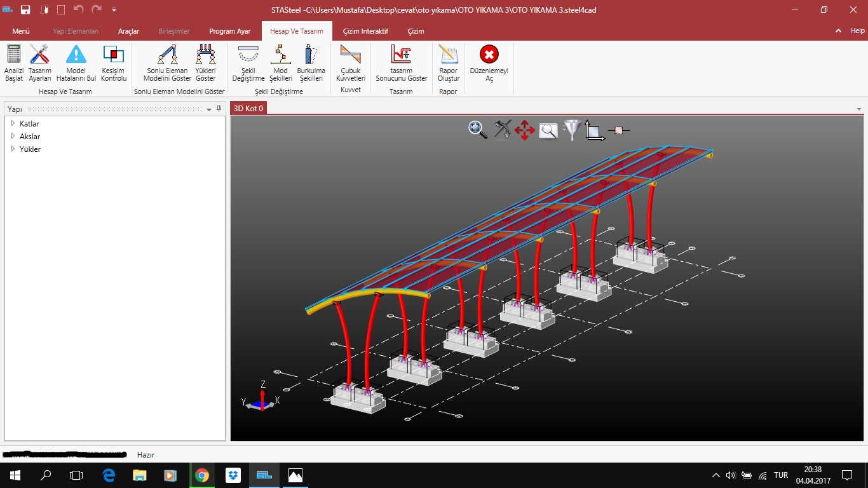
Task: Click Düzenlemeyi Aç red button
Action: pyautogui.click(x=489, y=55)
